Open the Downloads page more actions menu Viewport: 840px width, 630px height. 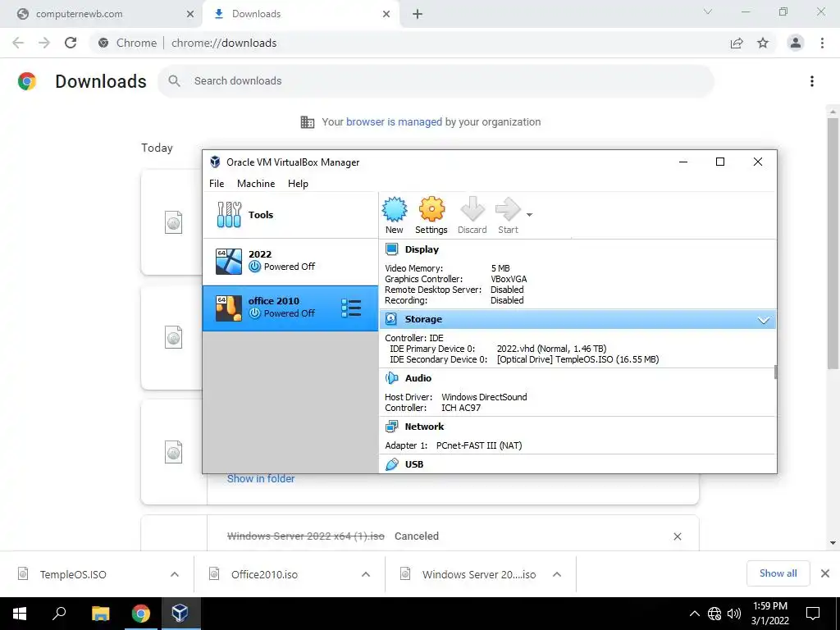[x=812, y=81]
